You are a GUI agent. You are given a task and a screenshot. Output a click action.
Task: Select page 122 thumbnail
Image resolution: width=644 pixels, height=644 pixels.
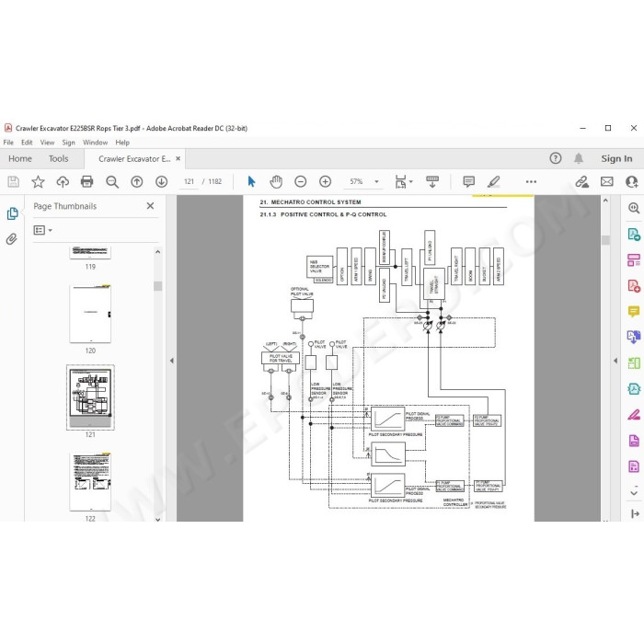pos(90,481)
